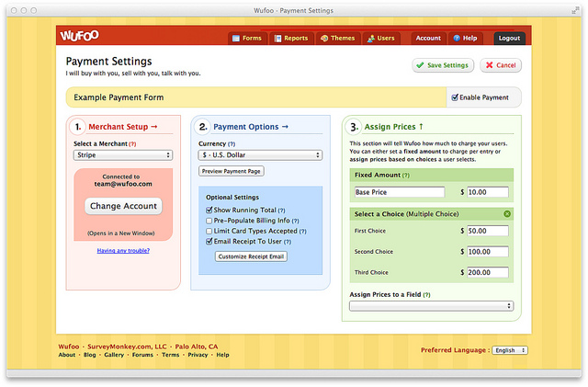Click the Base Price name field
Image resolution: width=588 pixels, height=387 pixels.
coord(400,192)
